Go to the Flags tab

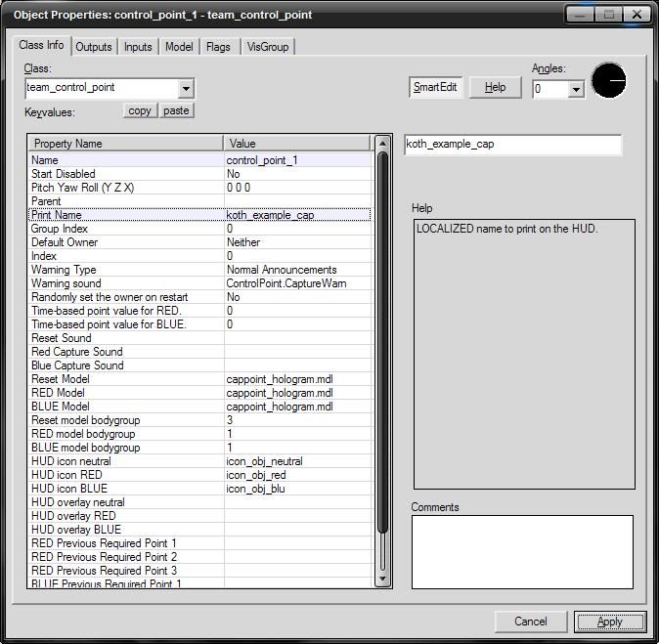pyautogui.click(x=218, y=47)
